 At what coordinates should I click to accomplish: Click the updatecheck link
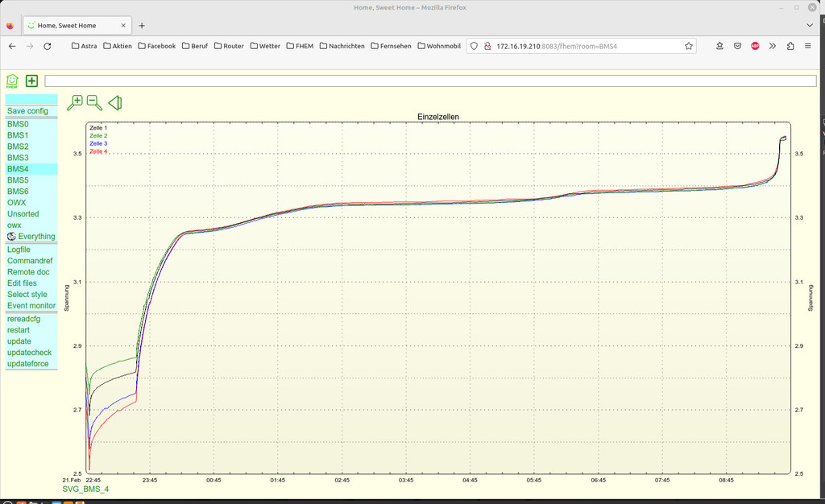[30, 353]
